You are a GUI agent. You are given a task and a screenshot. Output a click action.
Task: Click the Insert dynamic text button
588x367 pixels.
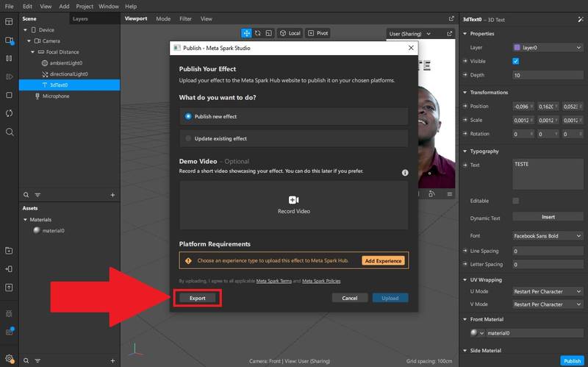click(548, 217)
